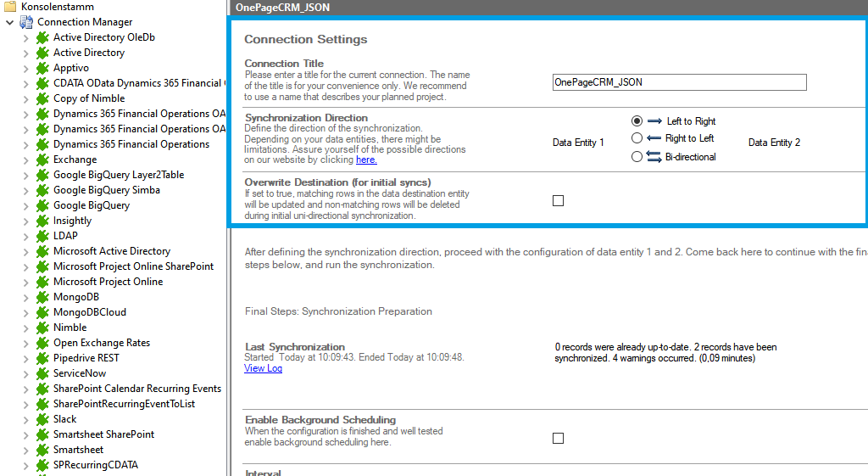Image resolution: width=868 pixels, height=476 pixels.
Task: Click the MongoDB connection icon
Action: pos(42,297)
